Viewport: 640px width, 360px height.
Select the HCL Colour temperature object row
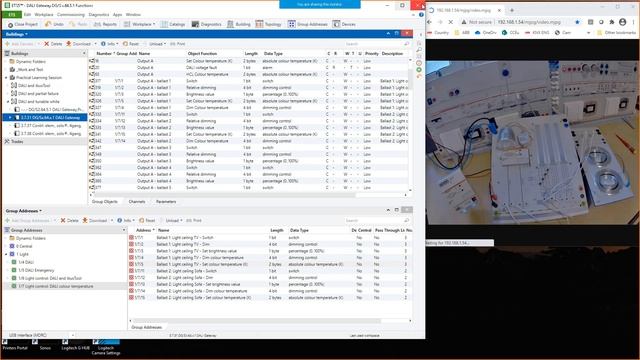tap(248, 74)
